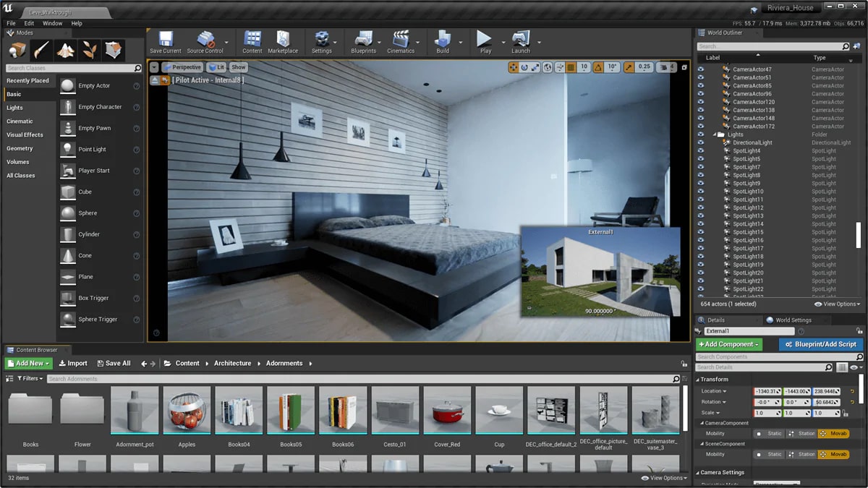Select the Landscape mode tool
868x488 pixels.
(65, 51)
